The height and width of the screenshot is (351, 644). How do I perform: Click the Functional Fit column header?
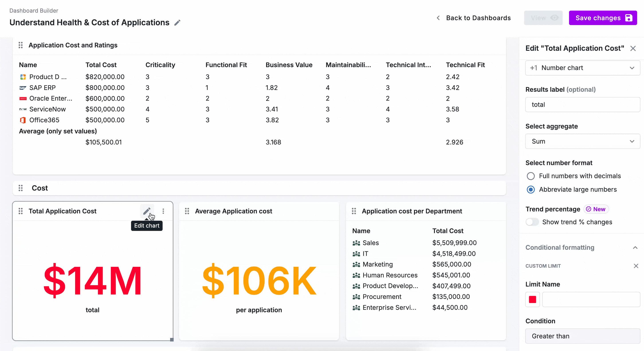pyautogui.click(x=226, y=65)
